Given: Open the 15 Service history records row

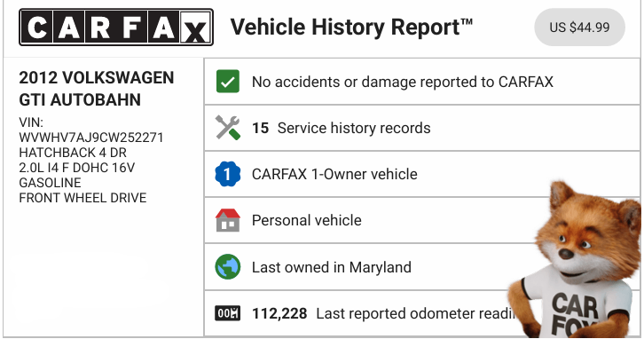Looking at the screenshot, I should coord(422,128).
